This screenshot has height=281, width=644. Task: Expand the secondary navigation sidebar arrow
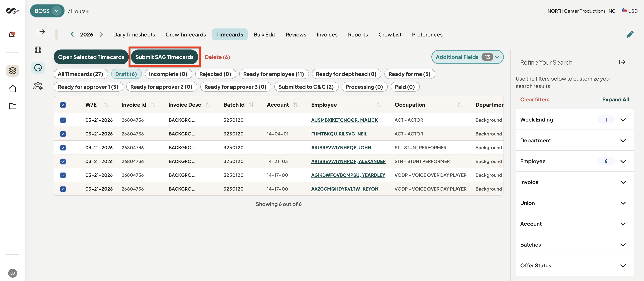tap(41, 31)
